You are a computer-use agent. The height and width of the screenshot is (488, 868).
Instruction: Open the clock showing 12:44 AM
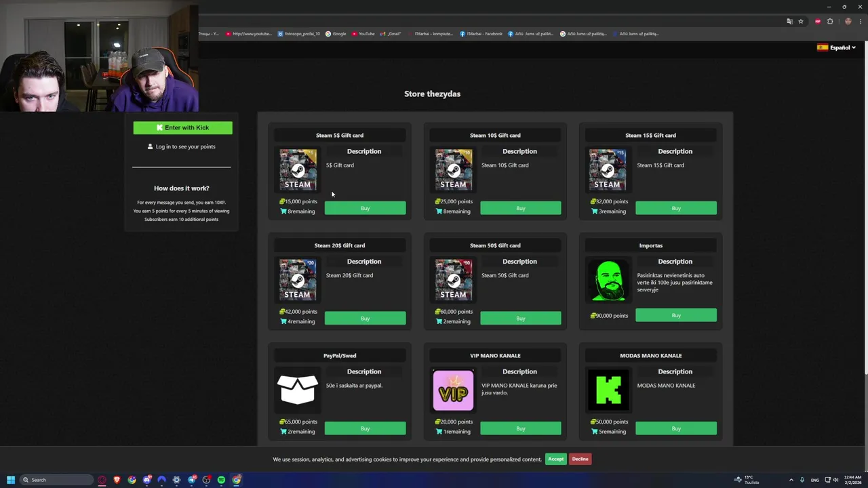tap(852, 480)
